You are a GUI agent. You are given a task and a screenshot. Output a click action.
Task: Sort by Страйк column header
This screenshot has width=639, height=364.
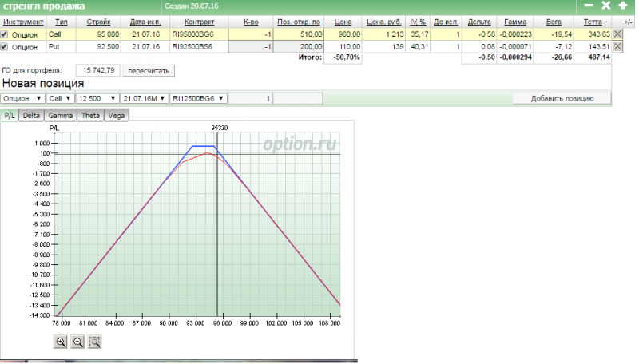[x=98, y=22]
